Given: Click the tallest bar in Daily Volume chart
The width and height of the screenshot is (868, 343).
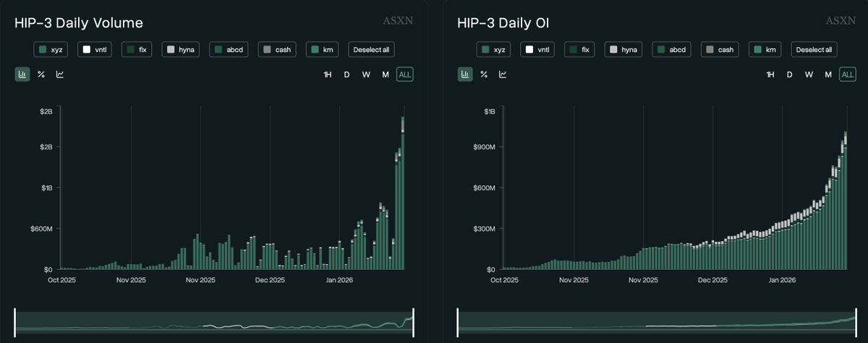Looking at the screenshot, I should (x=402, y=193).
